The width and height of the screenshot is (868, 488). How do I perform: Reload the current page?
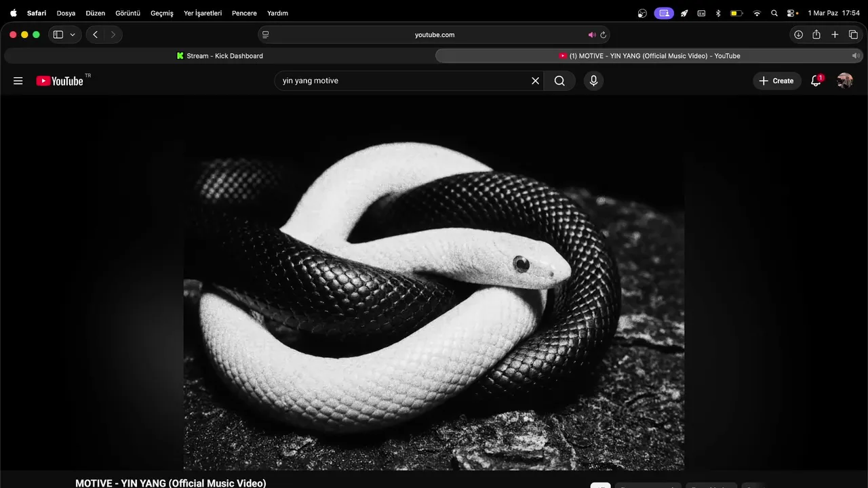603,35
